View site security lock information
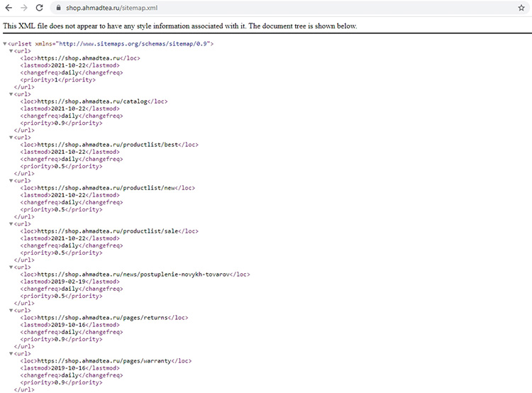This screenshot has width=532, height=393. 58,8
